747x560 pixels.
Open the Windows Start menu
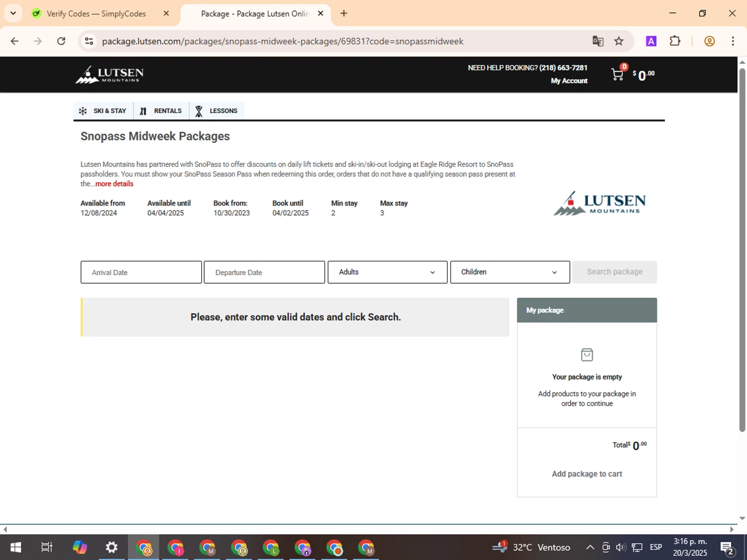pos(15,548)
